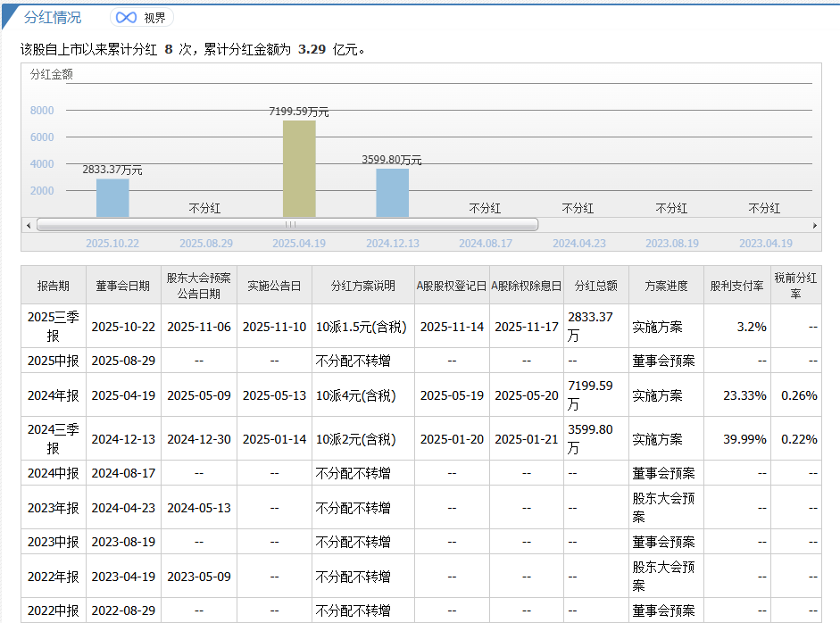Click chart date label 2024.04.23
This screenshot has height=623, width=840.
pos(579,243)
